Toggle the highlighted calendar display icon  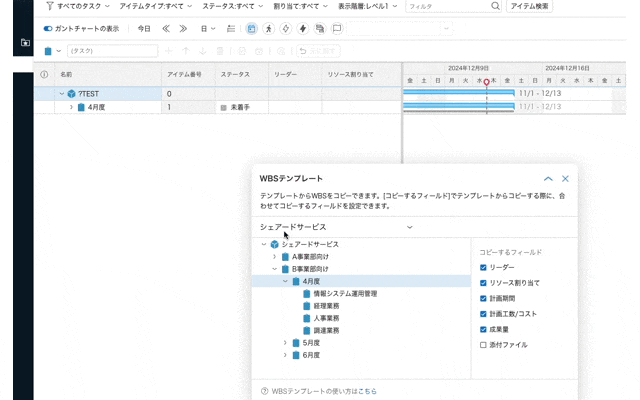tap(251, 29)
